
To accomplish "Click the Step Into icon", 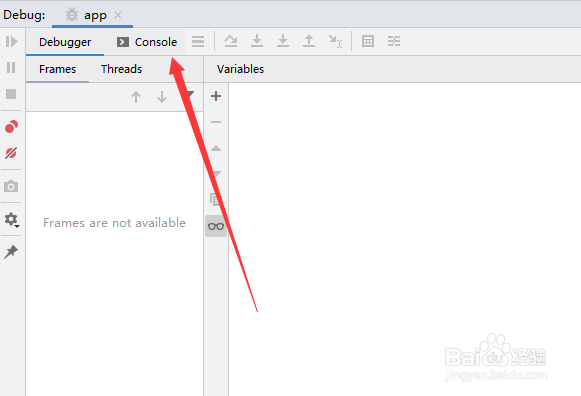I will pos(257,41).
